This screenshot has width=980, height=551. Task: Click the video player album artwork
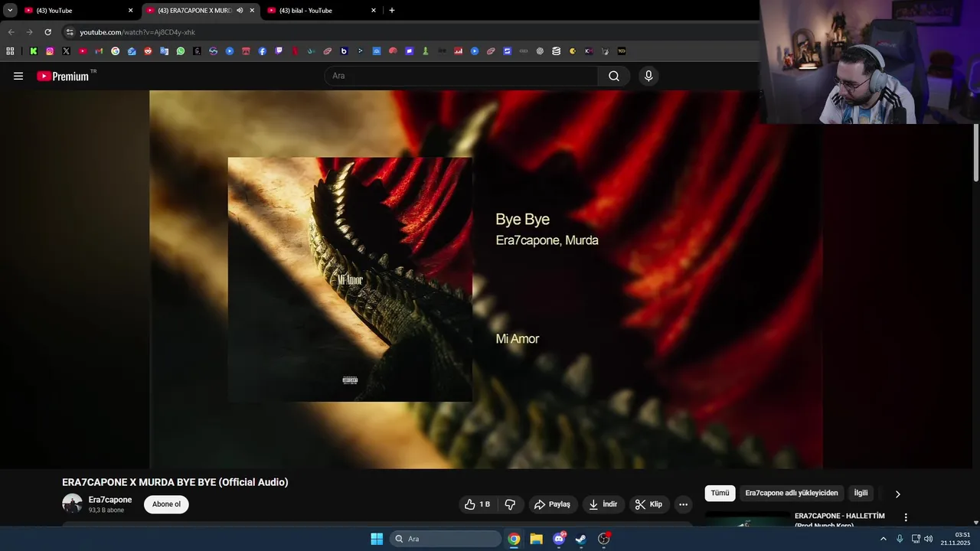point(350,279)
